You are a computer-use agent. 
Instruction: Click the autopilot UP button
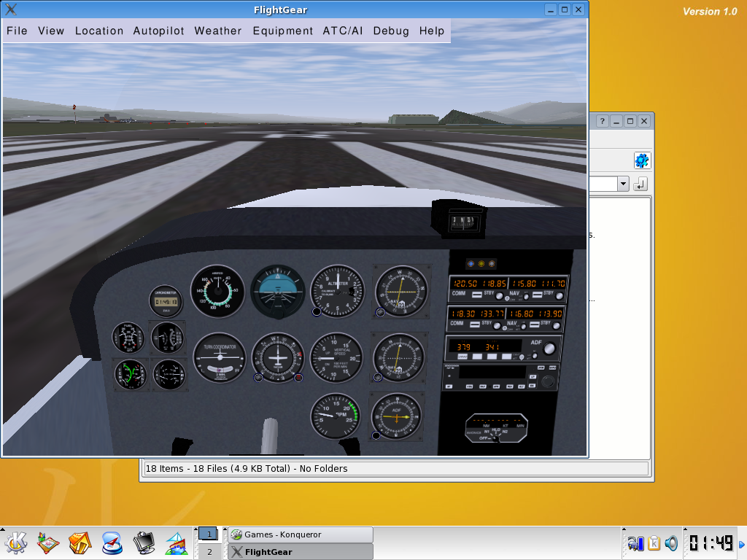(x=533, y=377)
